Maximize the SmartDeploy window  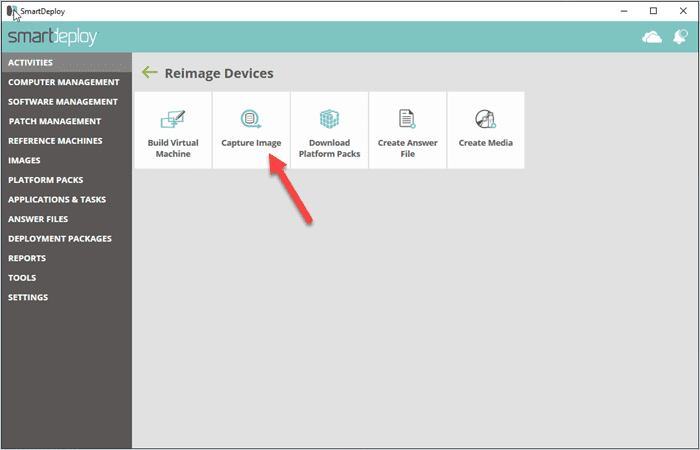[x=654, y=11]
